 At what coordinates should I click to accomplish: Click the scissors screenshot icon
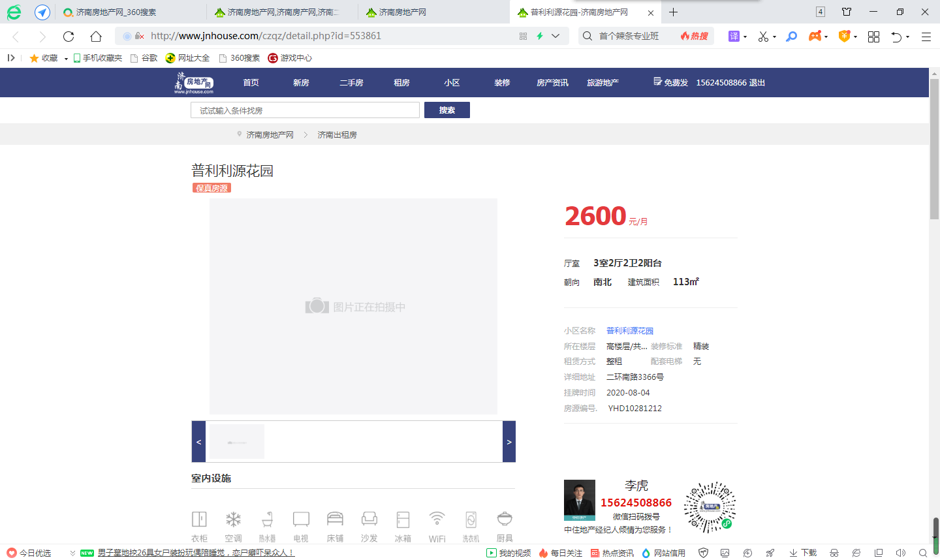click(x=763, y=37)
